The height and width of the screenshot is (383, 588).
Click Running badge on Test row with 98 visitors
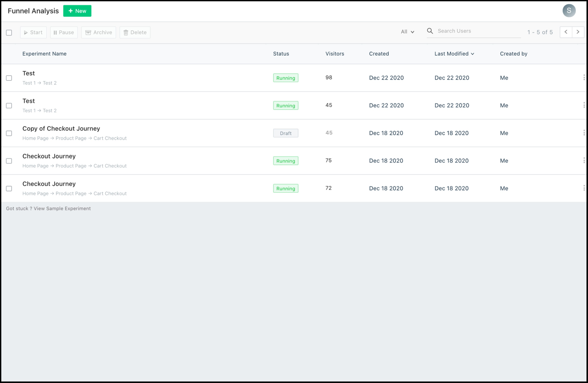point(286,78)
